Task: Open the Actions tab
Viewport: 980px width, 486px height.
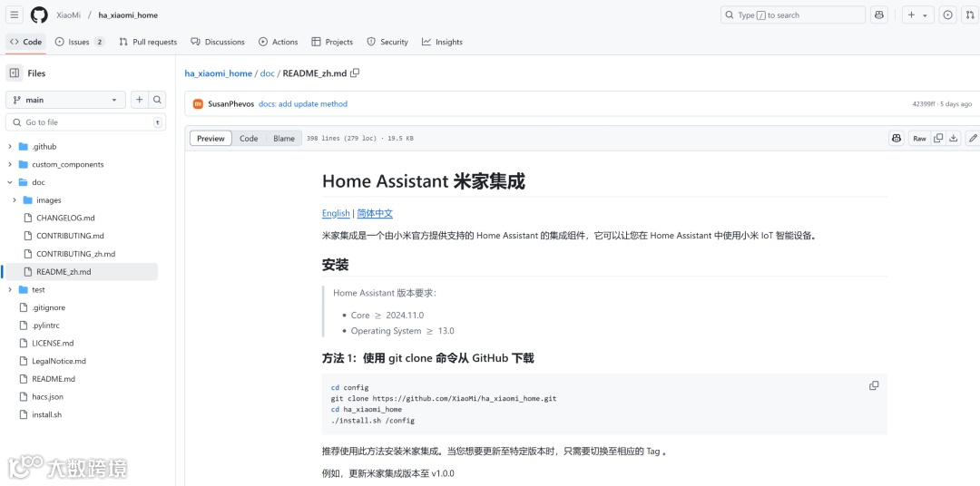Action: pyautogui.click(x=279, y=42)
